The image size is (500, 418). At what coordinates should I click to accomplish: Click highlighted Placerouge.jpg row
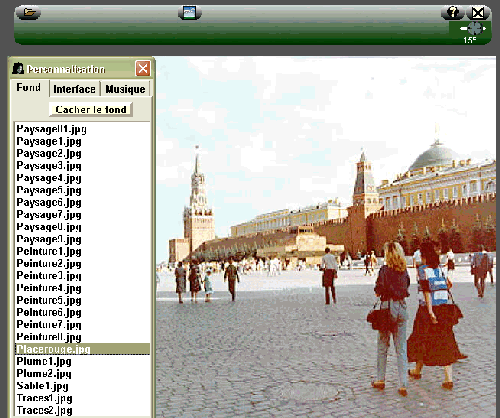pos(82,349)
